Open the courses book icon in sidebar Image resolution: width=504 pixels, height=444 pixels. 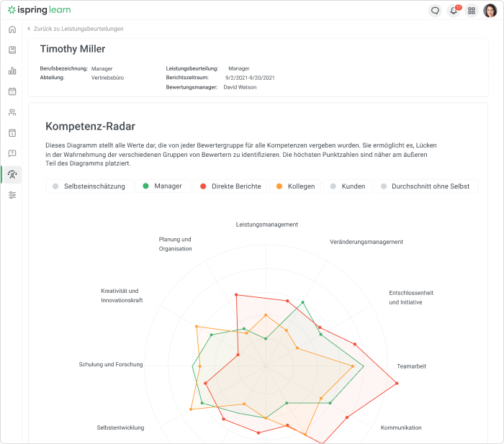(x=12, y=50)
